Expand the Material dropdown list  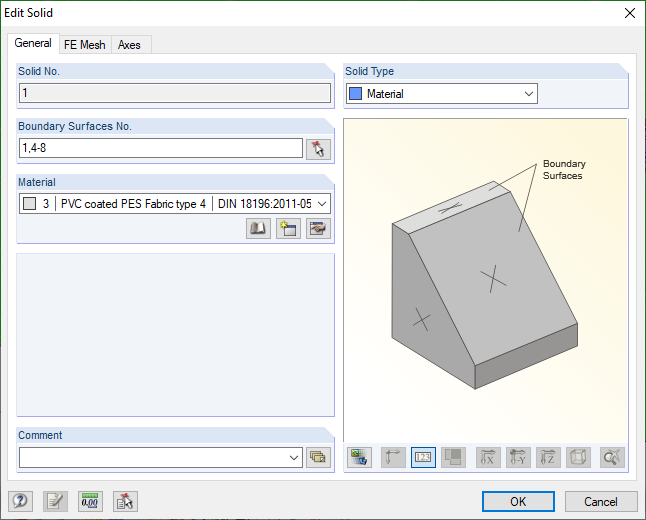click(x=322, y=204)
